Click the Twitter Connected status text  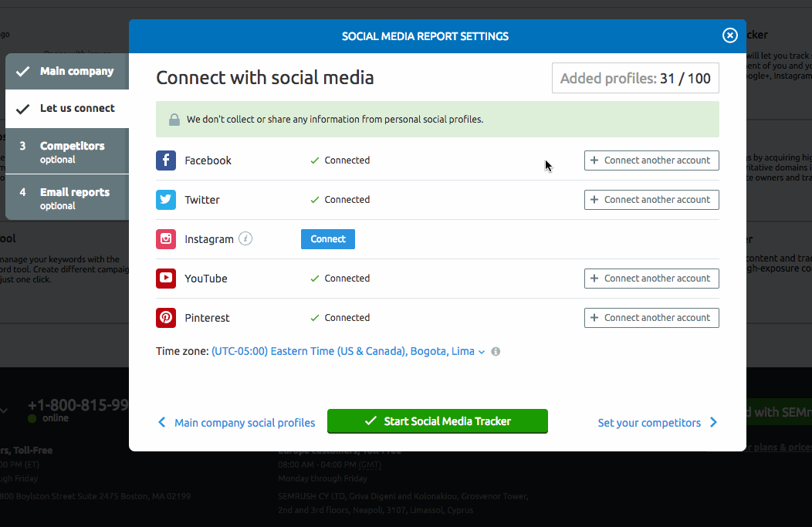pos(347,200)
